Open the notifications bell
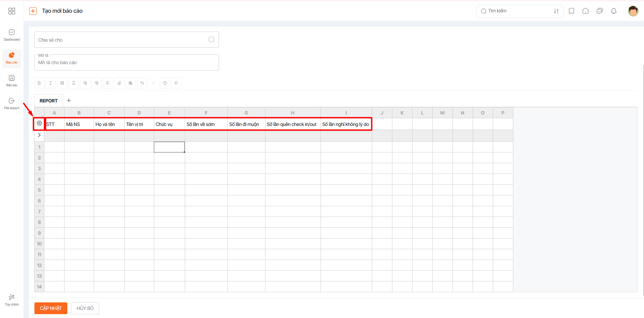 tap(613, 11)
